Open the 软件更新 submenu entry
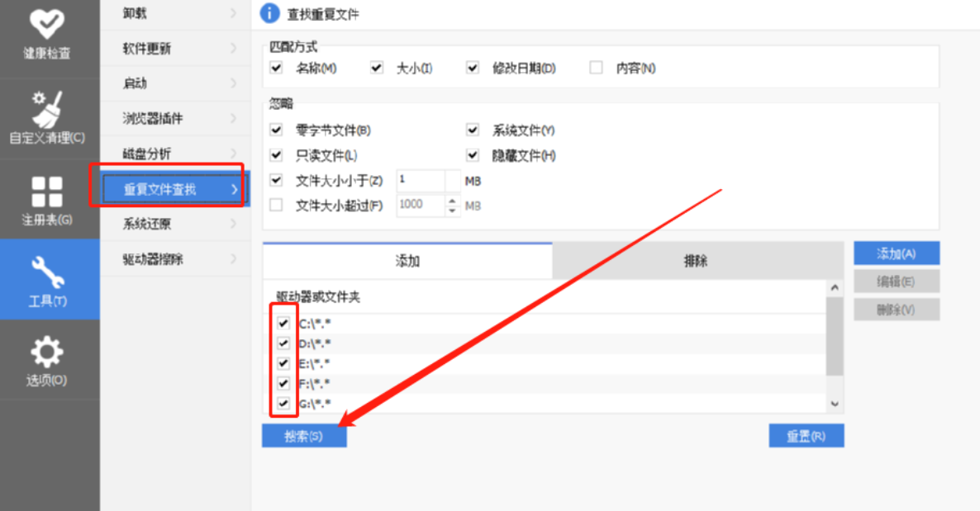Viewport: 980px width, 511px height. point(174,49)
